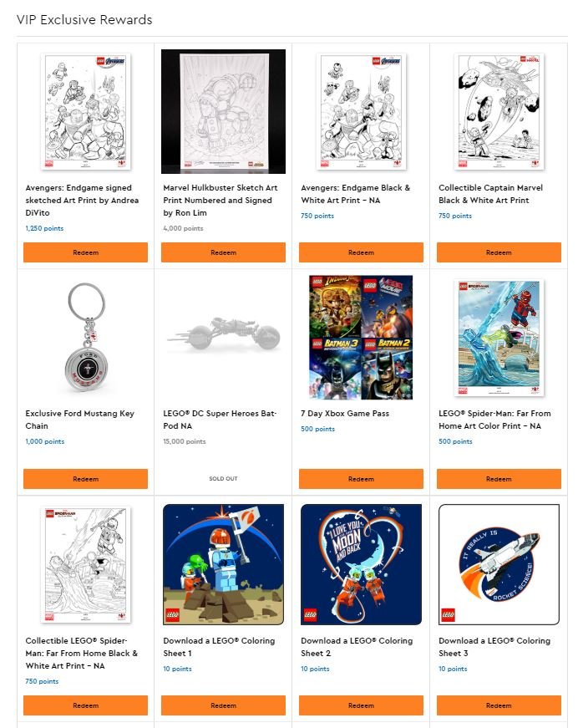Select the Rocket Science coloring sheet image
This screenshot has height=728, width=583.
pyautogui.click(x=499, y=564)
